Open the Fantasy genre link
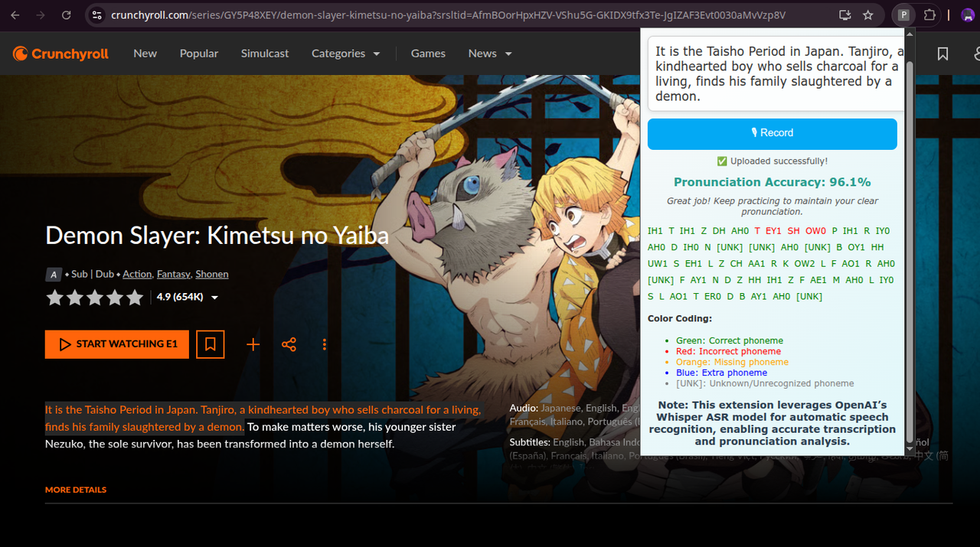The image size is (980, 547). 173,274
